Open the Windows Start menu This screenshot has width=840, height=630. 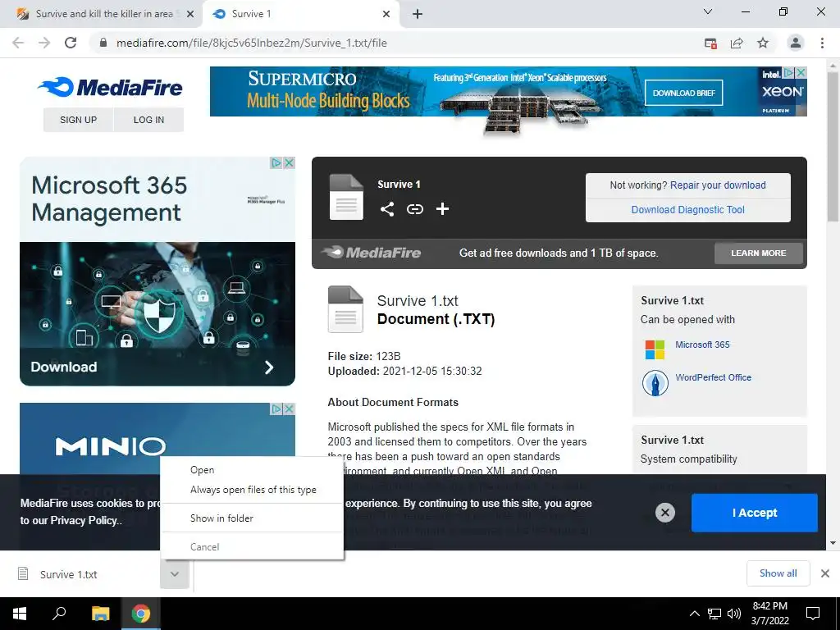tap(20, 614)
